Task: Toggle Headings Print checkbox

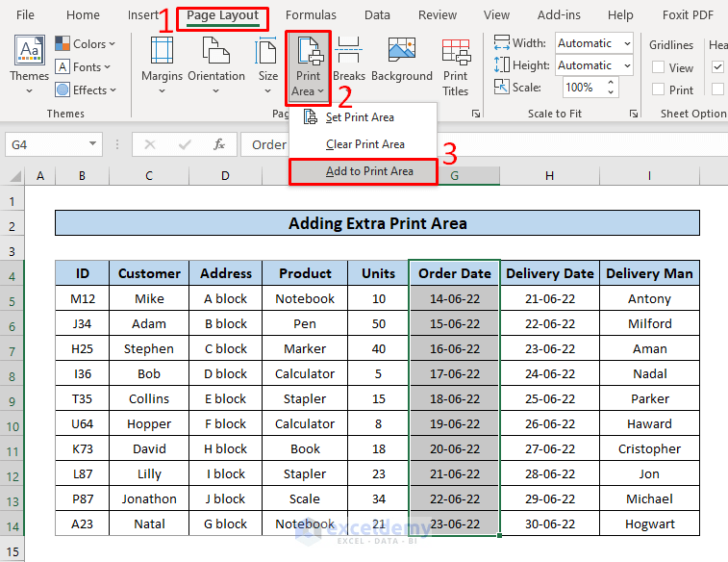Action: [x=717, y=89]
